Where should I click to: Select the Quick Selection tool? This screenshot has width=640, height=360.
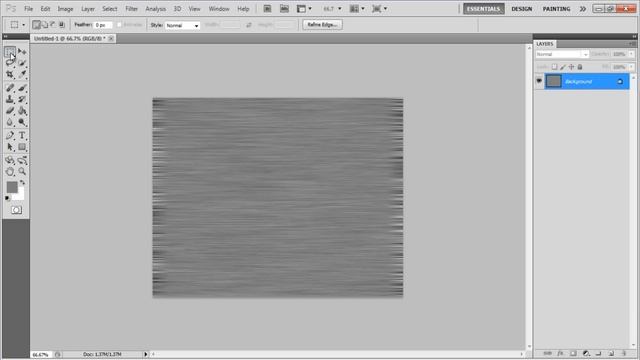coord(22,63)
